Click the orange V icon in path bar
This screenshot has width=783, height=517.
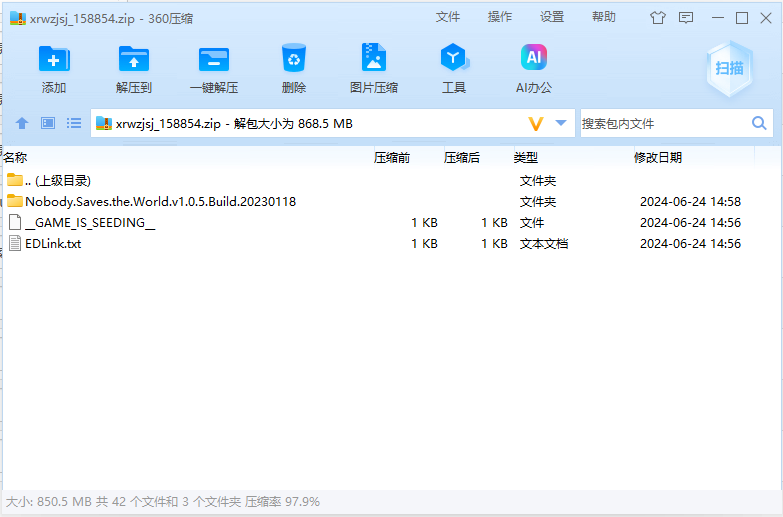pyautogui.click(x=536, y=123)
